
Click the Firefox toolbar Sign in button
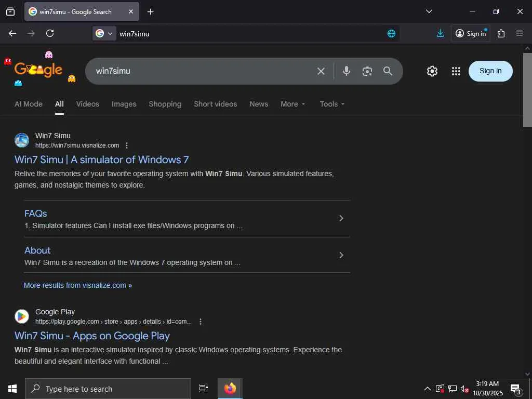coord(471,33)
